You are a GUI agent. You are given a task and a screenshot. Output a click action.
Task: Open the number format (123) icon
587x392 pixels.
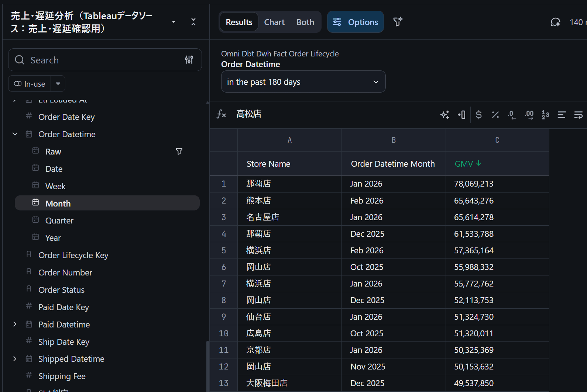pyautogui.click(x=545, y=115)
